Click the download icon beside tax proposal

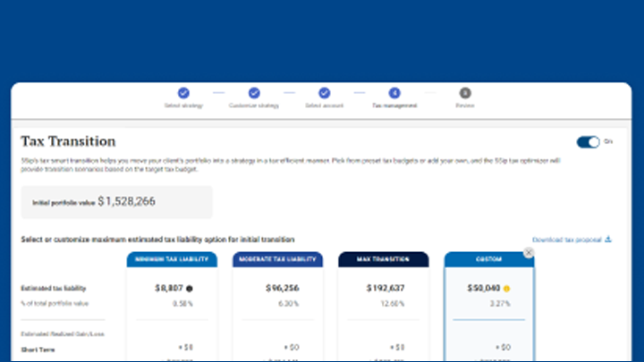pyautogui.click(x=608, y=239)
